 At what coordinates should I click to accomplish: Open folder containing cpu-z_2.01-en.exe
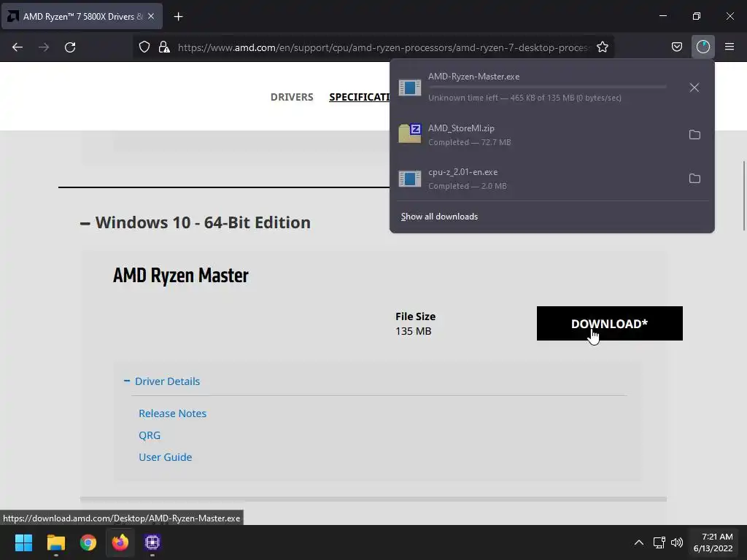point(694,179)
